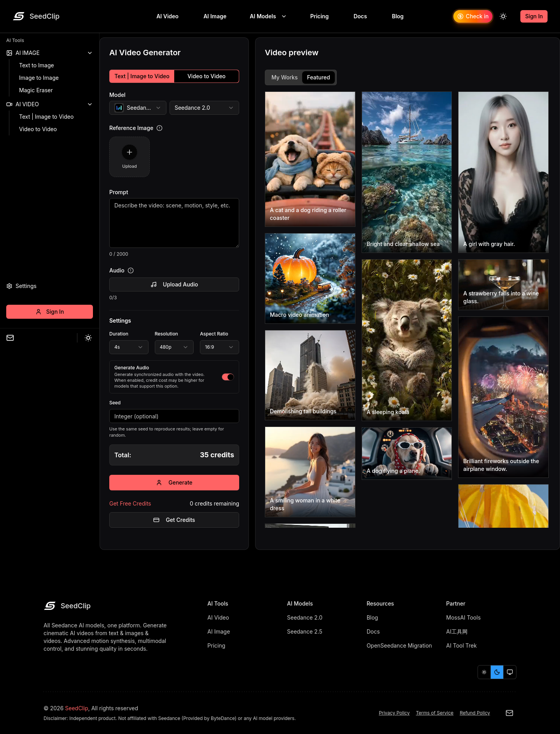This screenshot has height=734, width=560.
Task: Open the Get Free Credits link
Action: click(130, 504)
